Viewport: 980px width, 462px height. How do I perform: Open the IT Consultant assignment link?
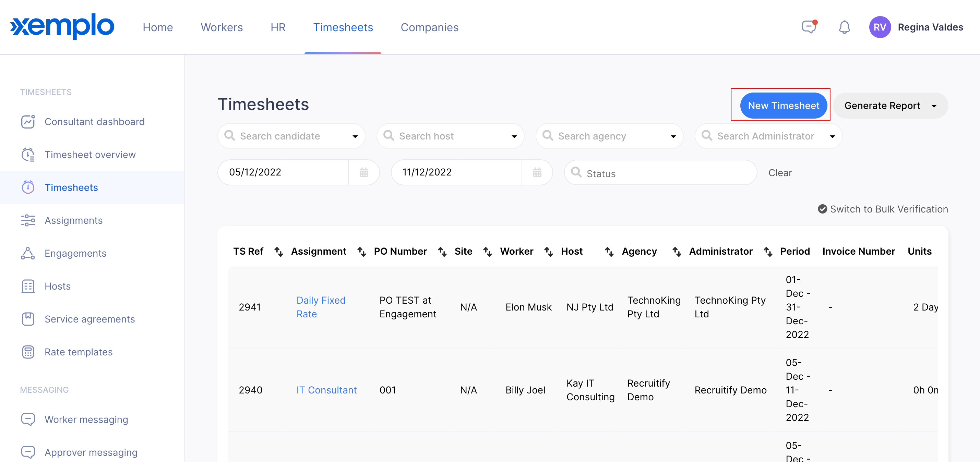tap(326, 390)
